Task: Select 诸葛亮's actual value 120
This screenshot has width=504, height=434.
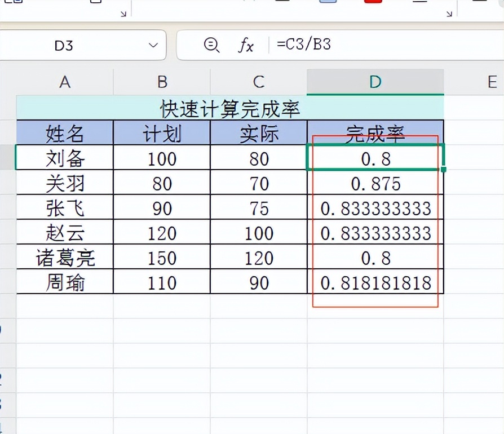Action: (x=259, y=256)
